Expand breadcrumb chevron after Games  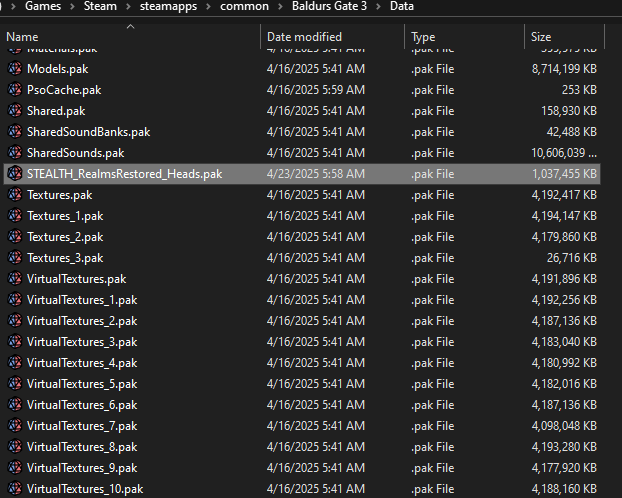coord(72,7)
